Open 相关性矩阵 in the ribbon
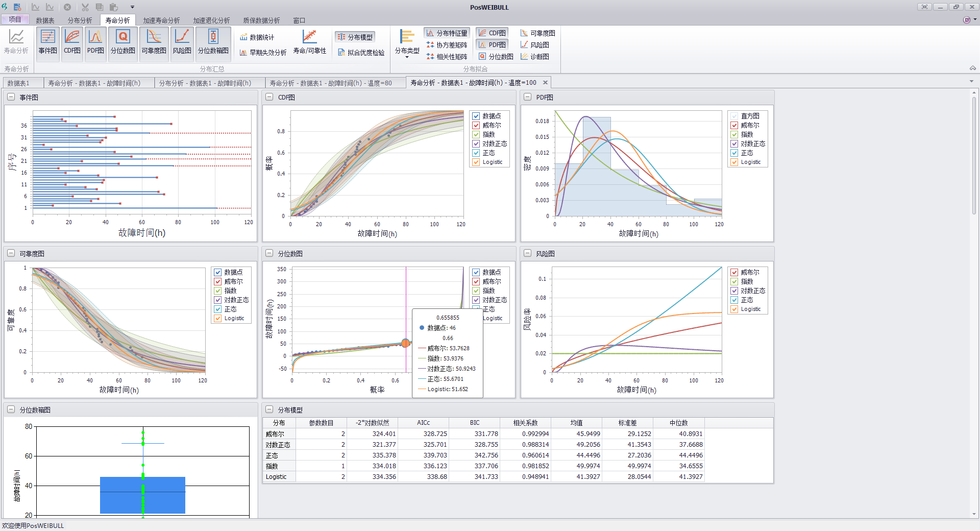 (x=447, y=57)
